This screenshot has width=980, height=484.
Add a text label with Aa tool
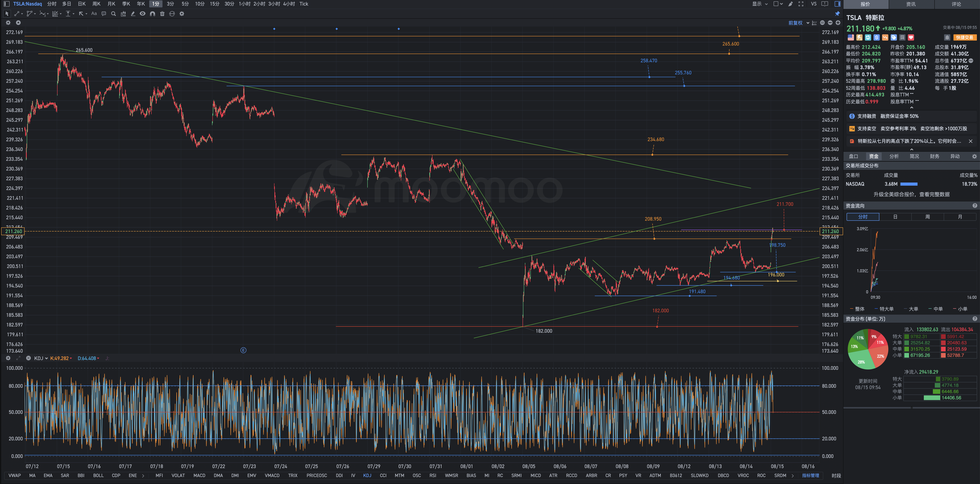tap(94, 14)
